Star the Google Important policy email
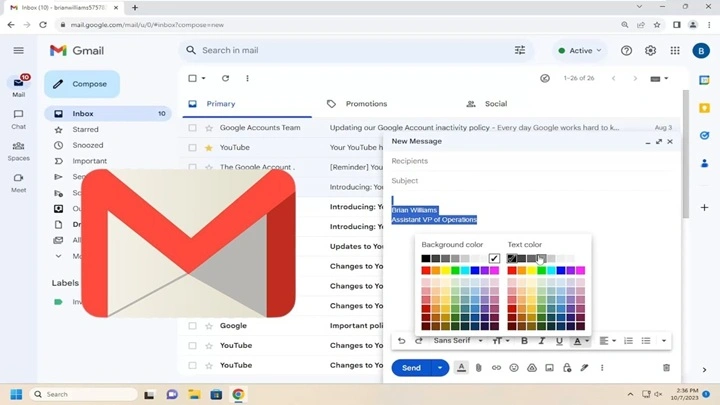720x405 pixels. point(209,326)
